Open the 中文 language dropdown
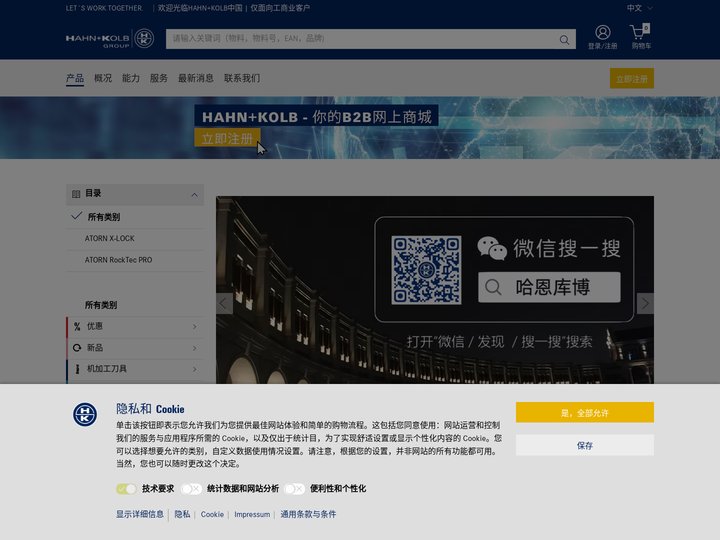 (640, 8)
